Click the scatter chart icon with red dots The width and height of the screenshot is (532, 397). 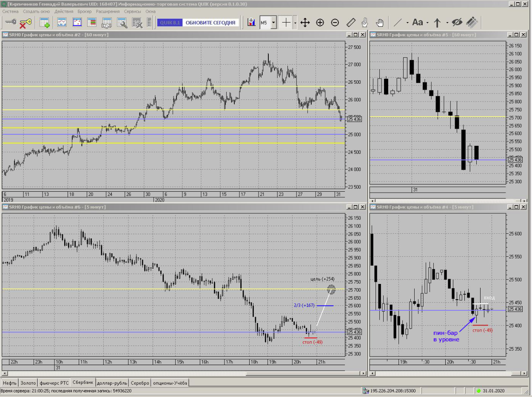(77, 23)
